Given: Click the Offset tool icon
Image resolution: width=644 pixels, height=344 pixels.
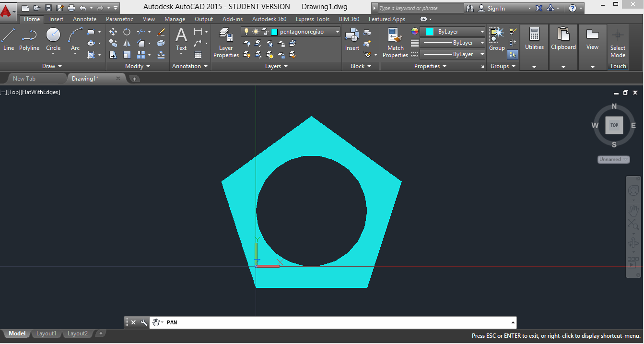Looking at the screenshot, I should (x=161, y=55).
